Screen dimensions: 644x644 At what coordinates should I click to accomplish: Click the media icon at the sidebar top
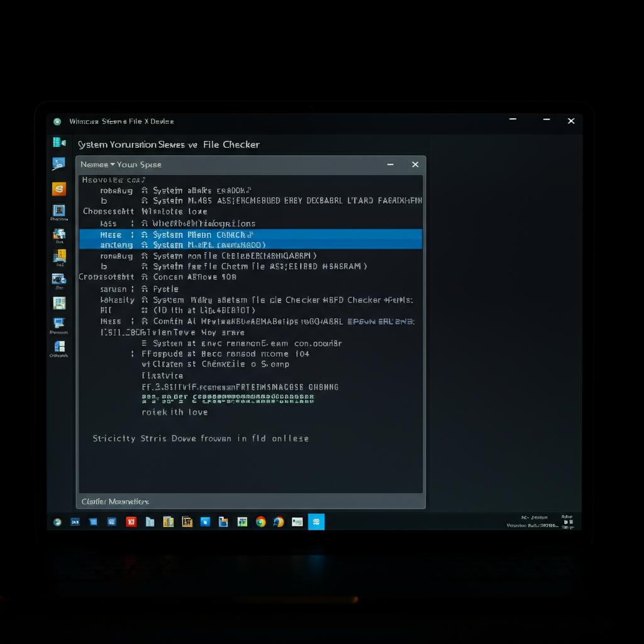click(x=58, y=142)
